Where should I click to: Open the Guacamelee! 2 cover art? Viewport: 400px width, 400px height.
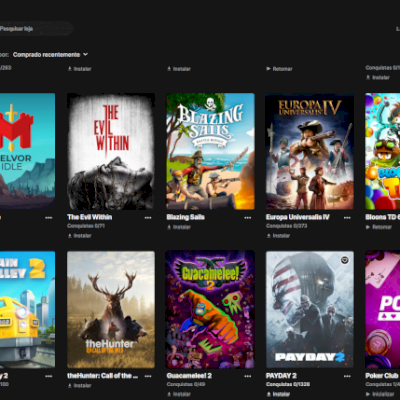coord(210,310)
